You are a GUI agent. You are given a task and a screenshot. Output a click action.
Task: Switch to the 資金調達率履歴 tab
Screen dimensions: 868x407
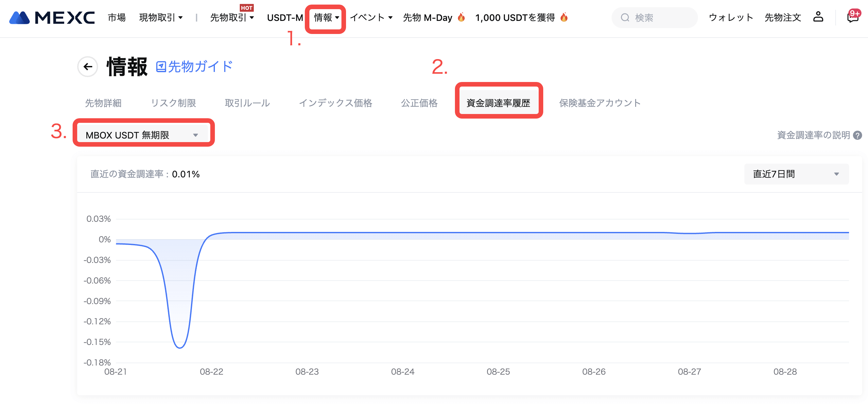[498, 103]
